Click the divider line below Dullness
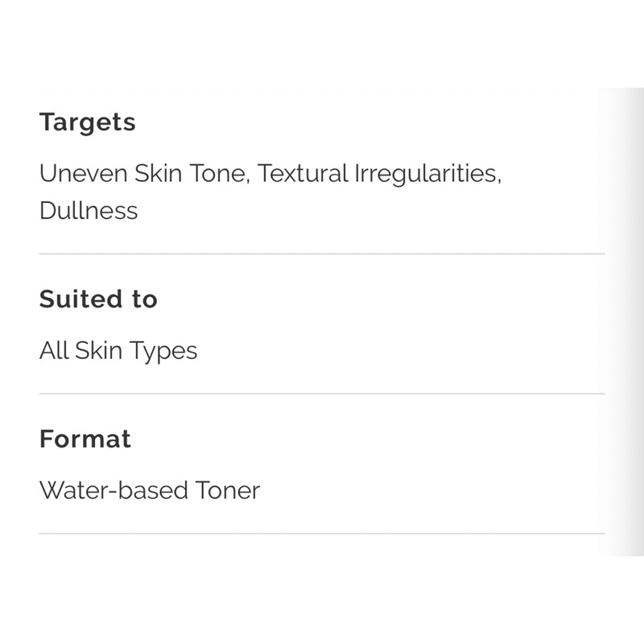Screen dimensions: 644x644 click(x=322, y=254)
